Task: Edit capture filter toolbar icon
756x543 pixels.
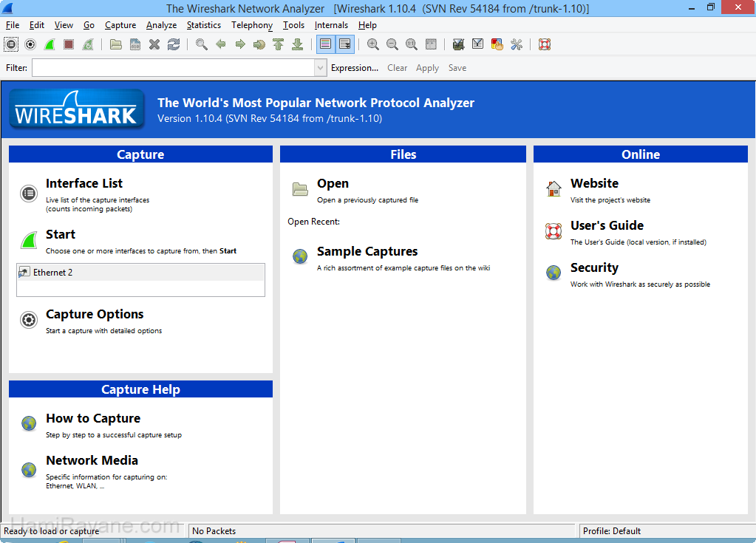Action: pyautogui.click(x=458, y=44)
